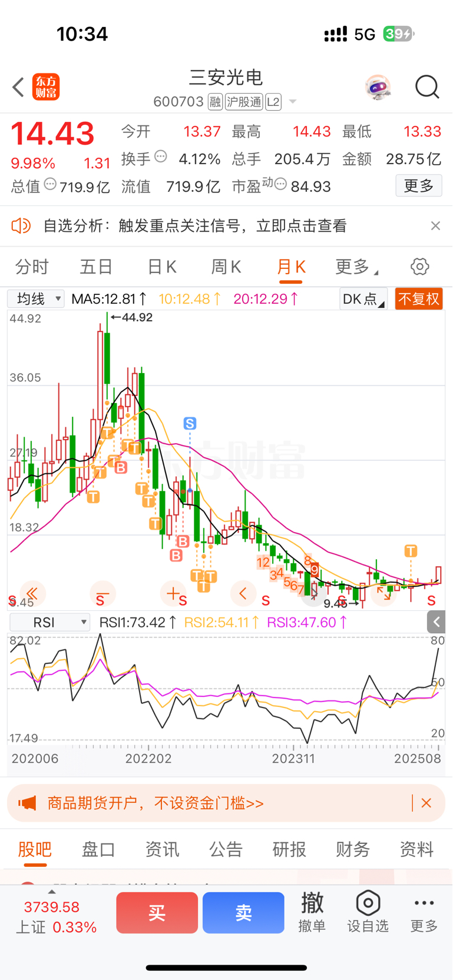Viewport: 453px width, 980px height.
Task: Open 总值 info circle icon
Action: coord(51,184)
